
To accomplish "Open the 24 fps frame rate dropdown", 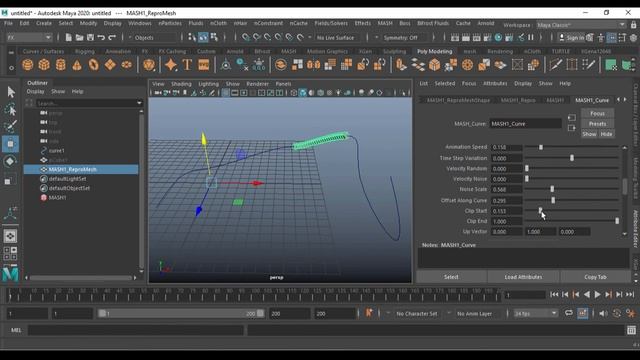I will [x=536, y=313].
